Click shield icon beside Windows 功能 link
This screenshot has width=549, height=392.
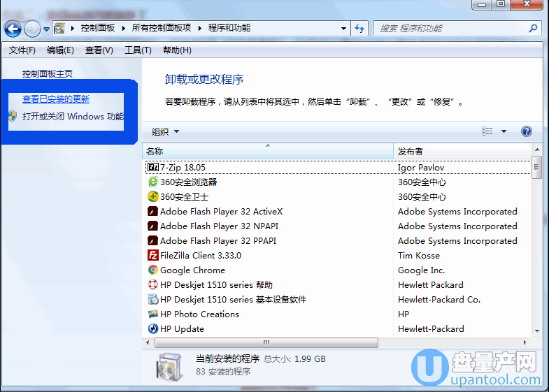point(13,116)
